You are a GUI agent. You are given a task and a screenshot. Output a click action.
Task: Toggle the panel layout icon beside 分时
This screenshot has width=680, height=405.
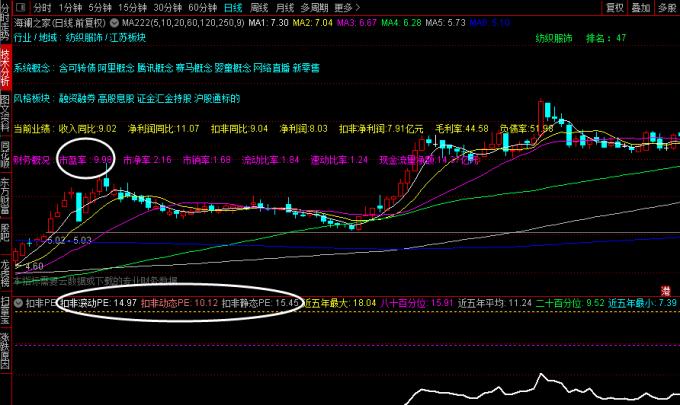pos(20,7)
